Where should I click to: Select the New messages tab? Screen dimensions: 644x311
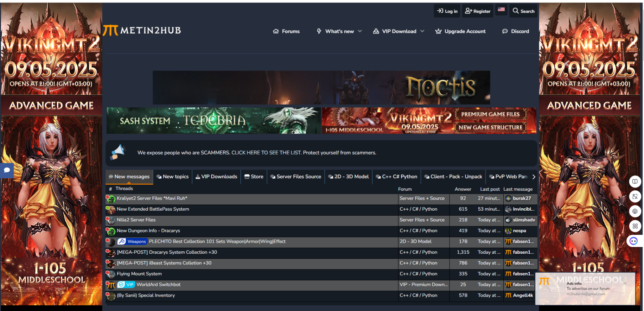[129, 176]
